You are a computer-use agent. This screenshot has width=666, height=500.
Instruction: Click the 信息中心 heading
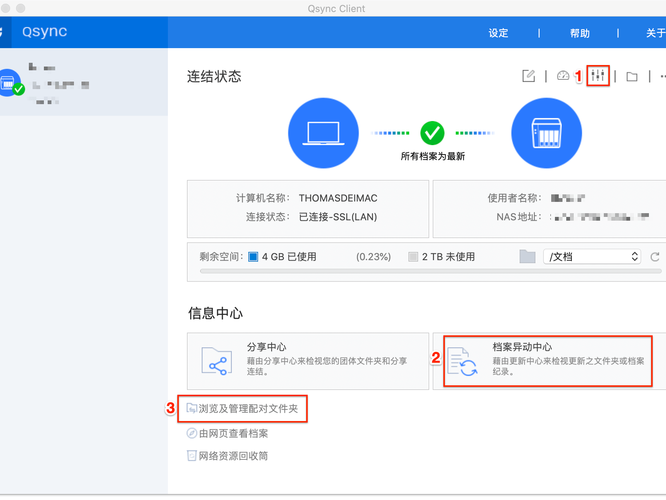[215, 313]
